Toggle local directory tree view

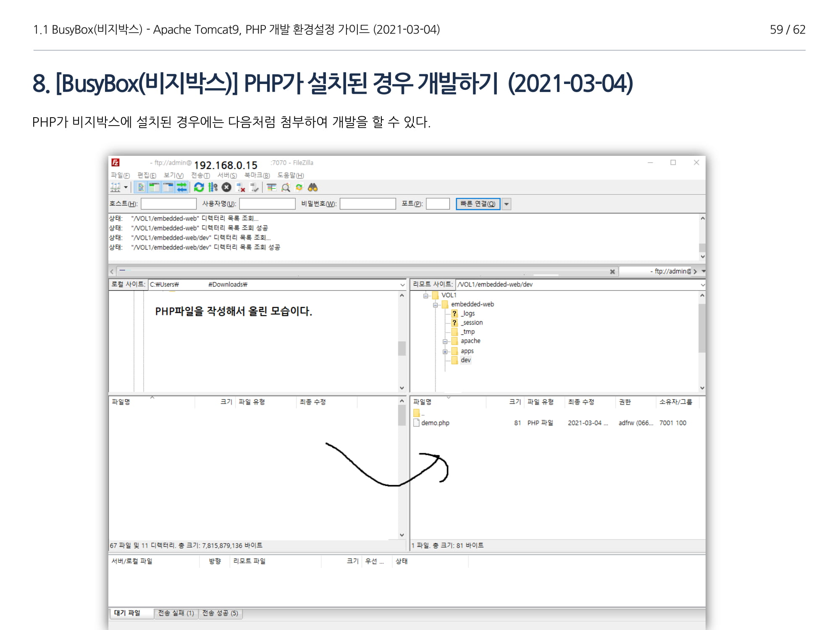tap(155, 187)
